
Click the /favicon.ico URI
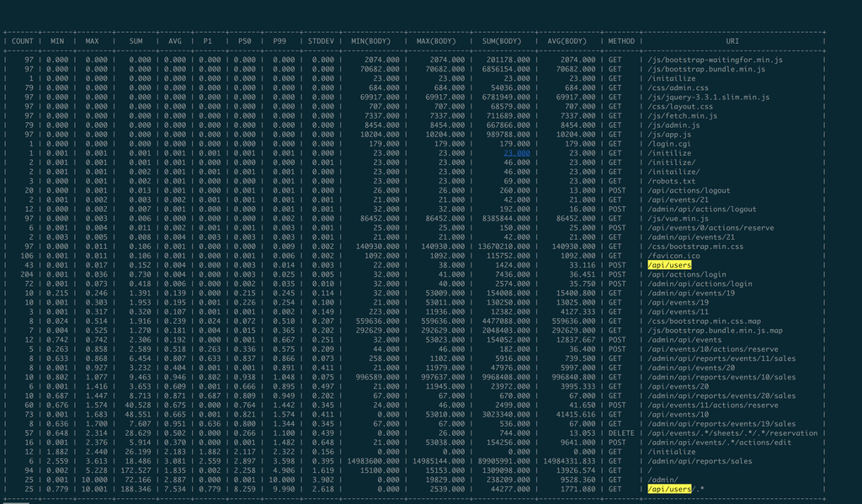(x=673, y=256)
